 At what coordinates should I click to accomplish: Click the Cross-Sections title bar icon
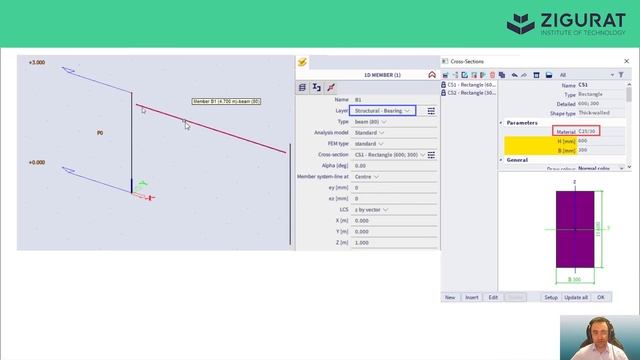(x=445, y=61)
